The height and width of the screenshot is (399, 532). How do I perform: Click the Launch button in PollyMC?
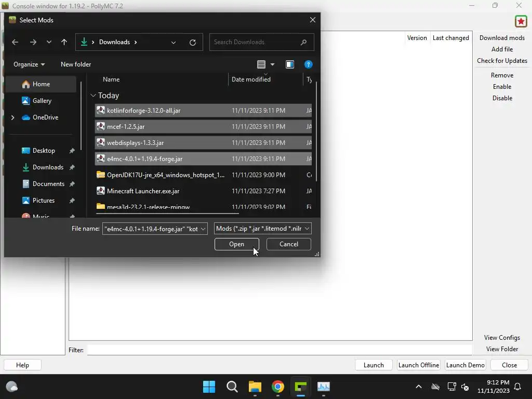[x=374, y=365]
